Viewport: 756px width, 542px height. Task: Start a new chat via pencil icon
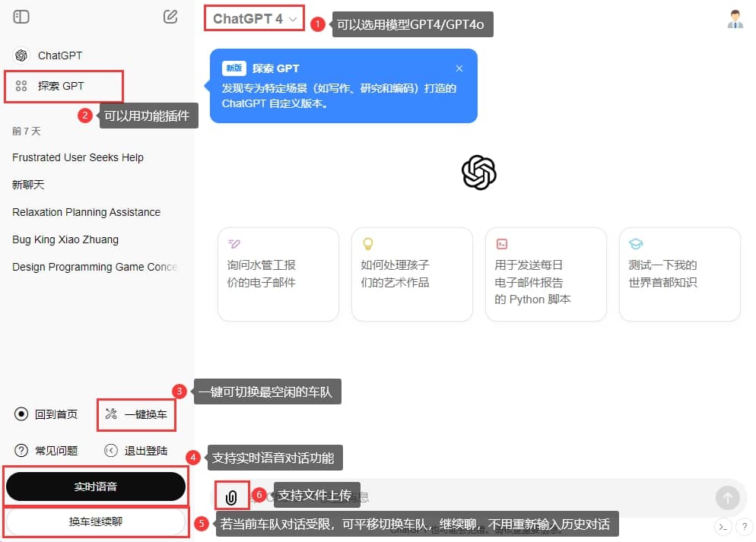click(x=170, y=16)
